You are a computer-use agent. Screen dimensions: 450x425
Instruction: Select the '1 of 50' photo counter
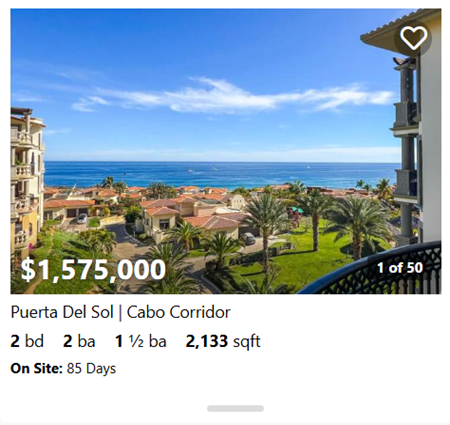[400, 268]
